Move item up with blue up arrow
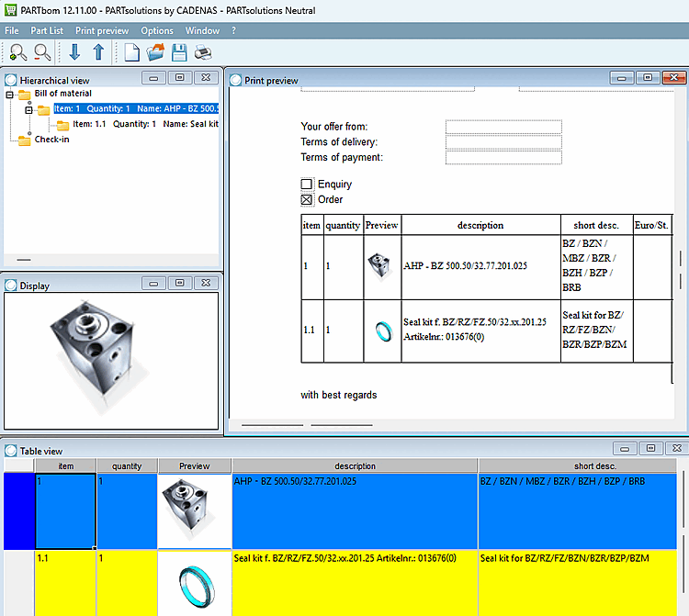This screenshot has width=689, height=616. (x=98, y=53)
